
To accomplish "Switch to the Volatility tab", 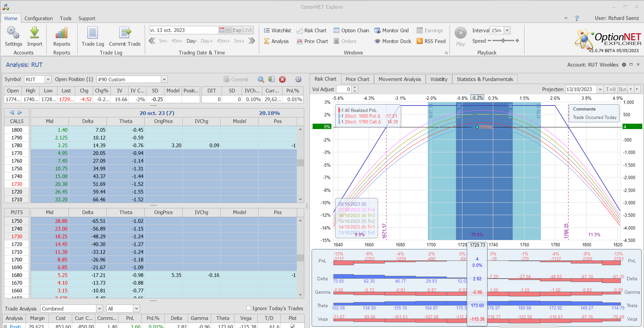I will point(439,79).
